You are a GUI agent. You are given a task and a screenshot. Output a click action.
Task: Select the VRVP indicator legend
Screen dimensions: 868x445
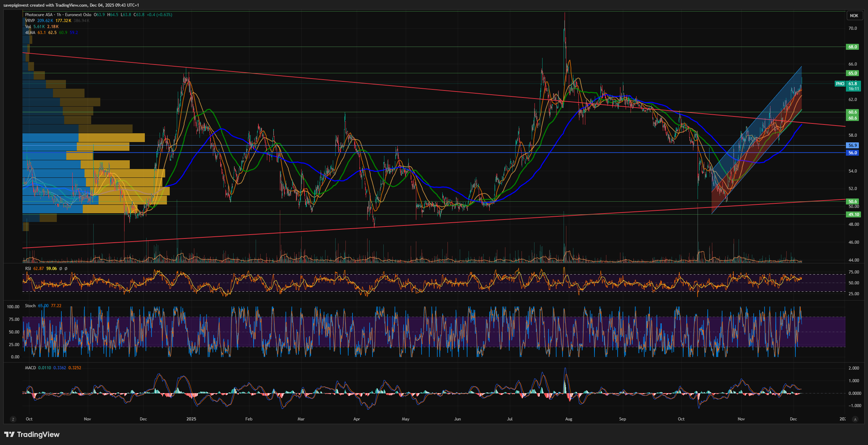click(x=30, y=21)
